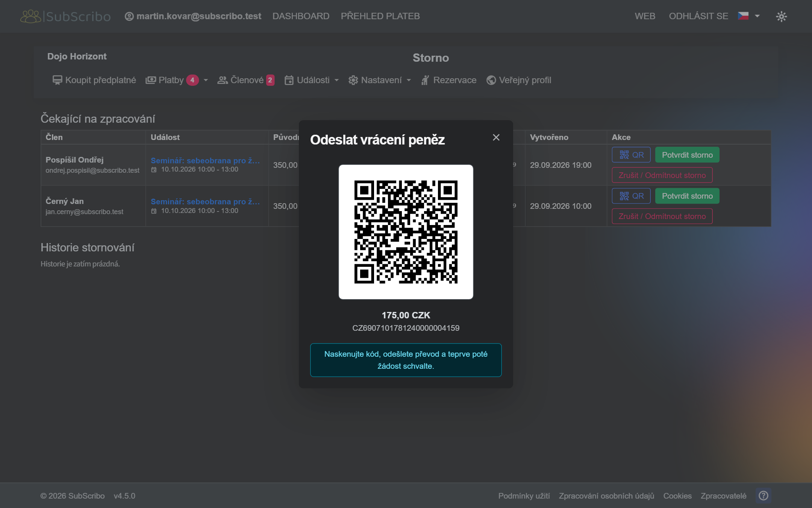Open the WEB link
The image size is (812, 508).
point(645,16)
